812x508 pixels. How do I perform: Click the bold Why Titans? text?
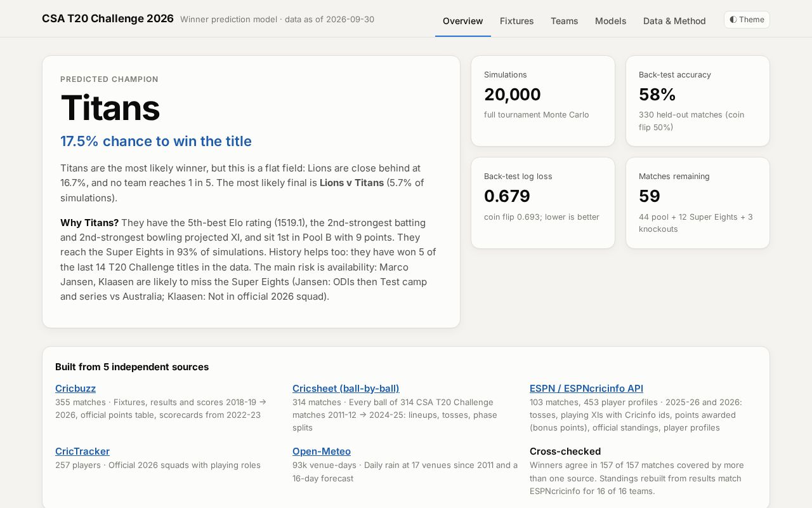tap(89, 223)
